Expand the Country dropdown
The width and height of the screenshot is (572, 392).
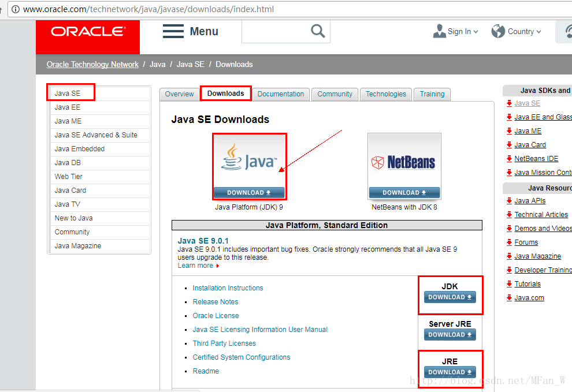pyautogui.click(x=539, y=32)
